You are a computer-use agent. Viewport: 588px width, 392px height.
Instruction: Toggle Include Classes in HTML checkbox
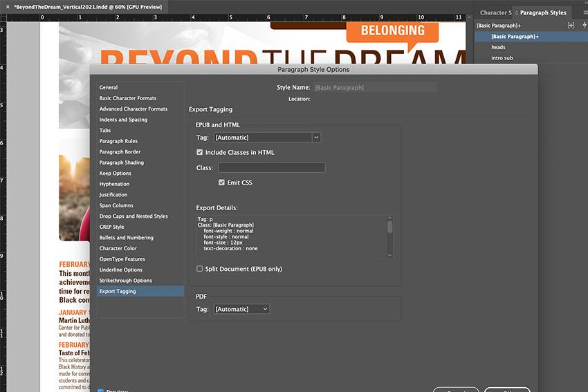coord(200,152)
